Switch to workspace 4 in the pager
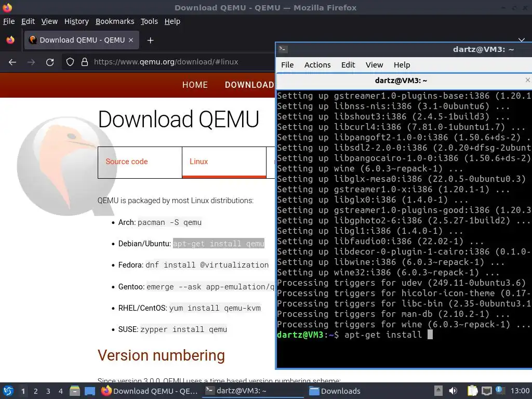The height and width of the screenshot is (399, 532). click(61, 391)
